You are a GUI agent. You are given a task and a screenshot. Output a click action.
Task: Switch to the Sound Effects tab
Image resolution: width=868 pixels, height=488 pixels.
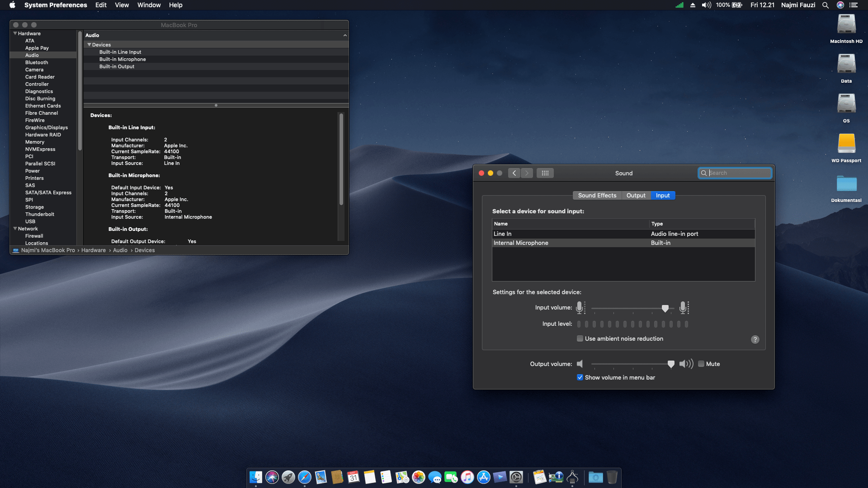(x=597, y=196)
